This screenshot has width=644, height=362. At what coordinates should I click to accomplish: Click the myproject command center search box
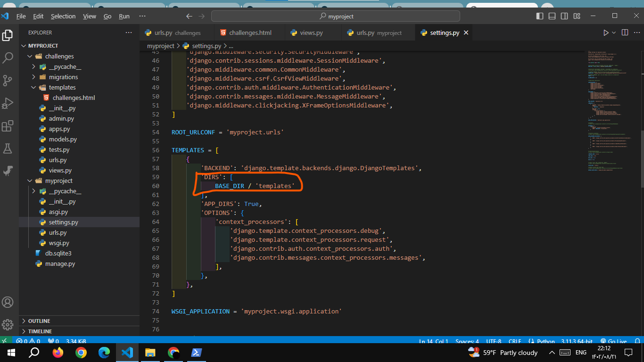336,16
